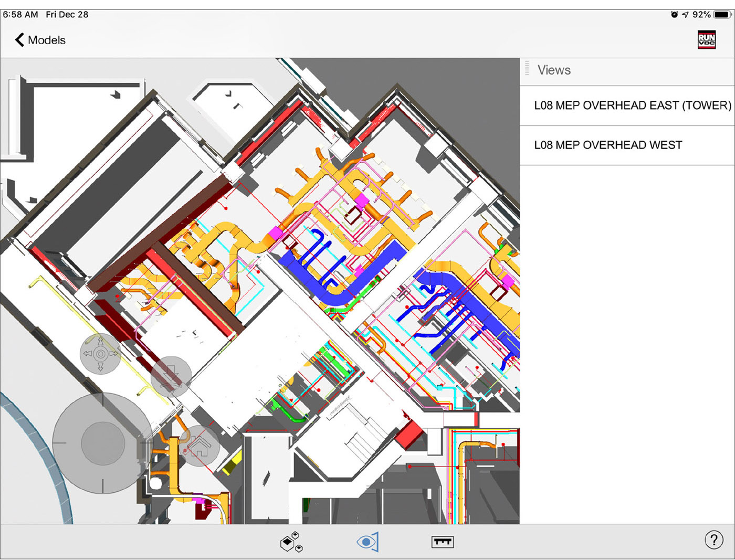Open the help question mark
This screenshot has height=560, width=735.
click(713, 540)
